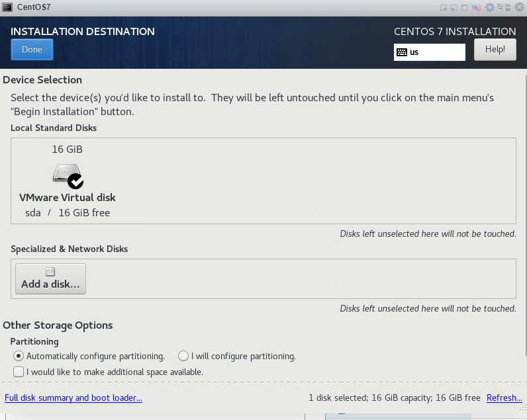
Task: Click the blue Done button
Action: 32,50
